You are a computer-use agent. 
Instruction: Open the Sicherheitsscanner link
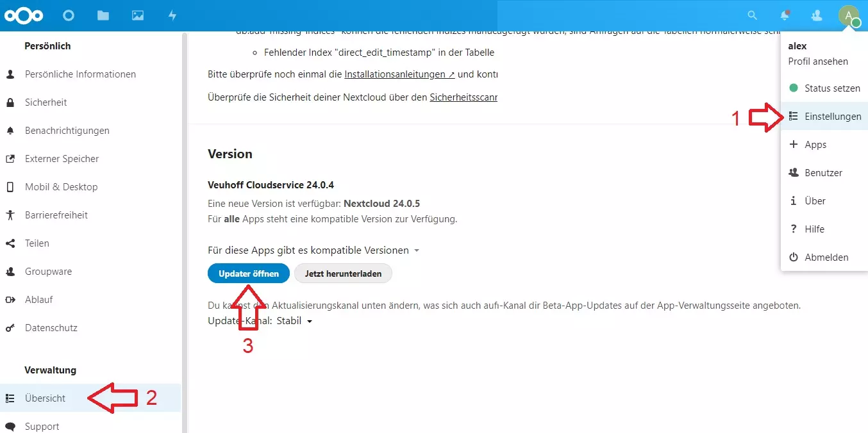[x=463, y=97]
